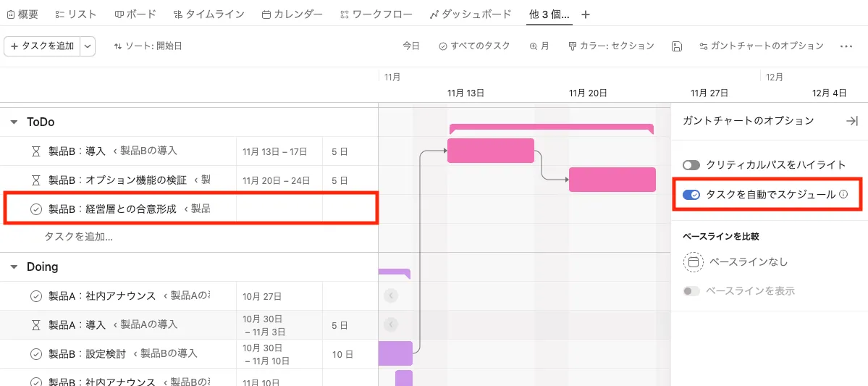
Task: Click the baseline calendar icon
Action: (x=693, y=262)
